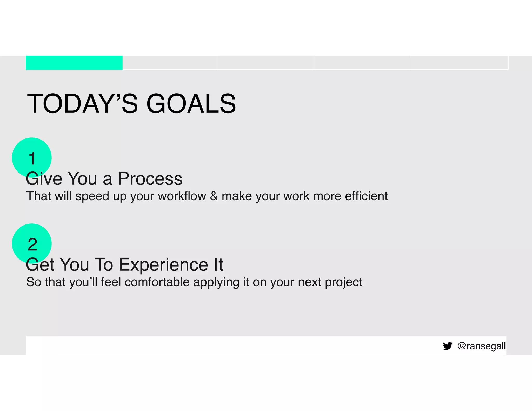Select the third progress bar segment
The image size is (532, 411).
point(266,63)
